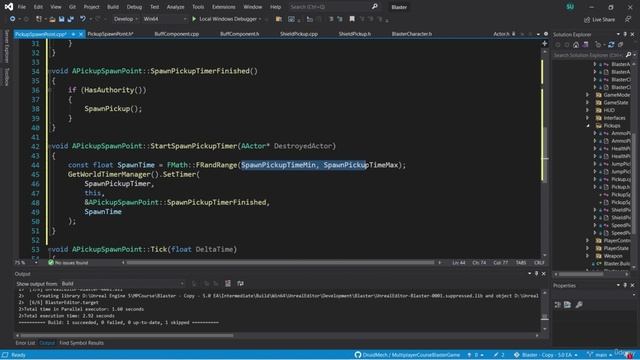Click the editor horizontal scrollbar

280,262
